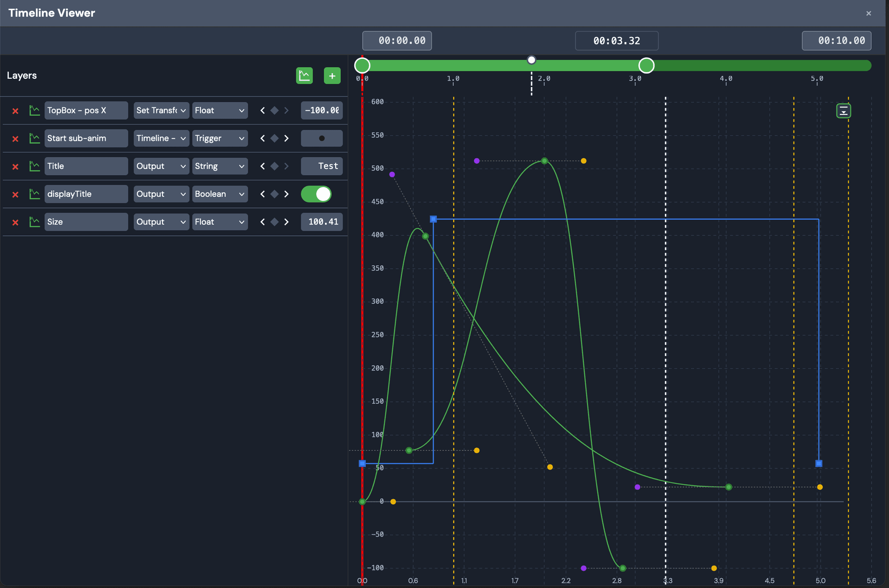Open Output dropdown for Size layer
889x588 pixels.
point(161,221)
